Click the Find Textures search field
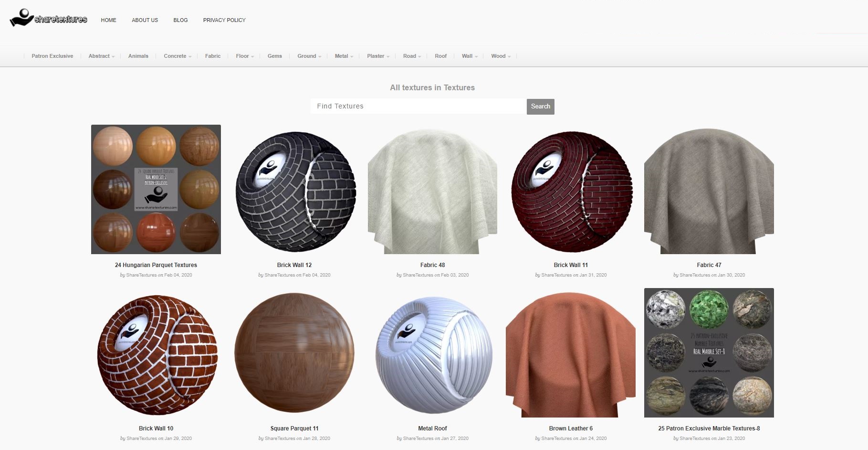 click(x=418, y=106)
